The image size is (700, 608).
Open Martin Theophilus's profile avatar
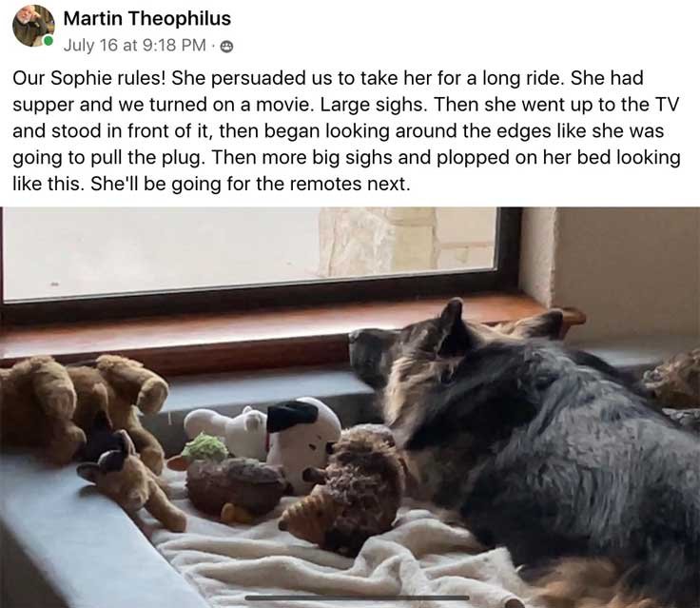click(x=33, y=26)
